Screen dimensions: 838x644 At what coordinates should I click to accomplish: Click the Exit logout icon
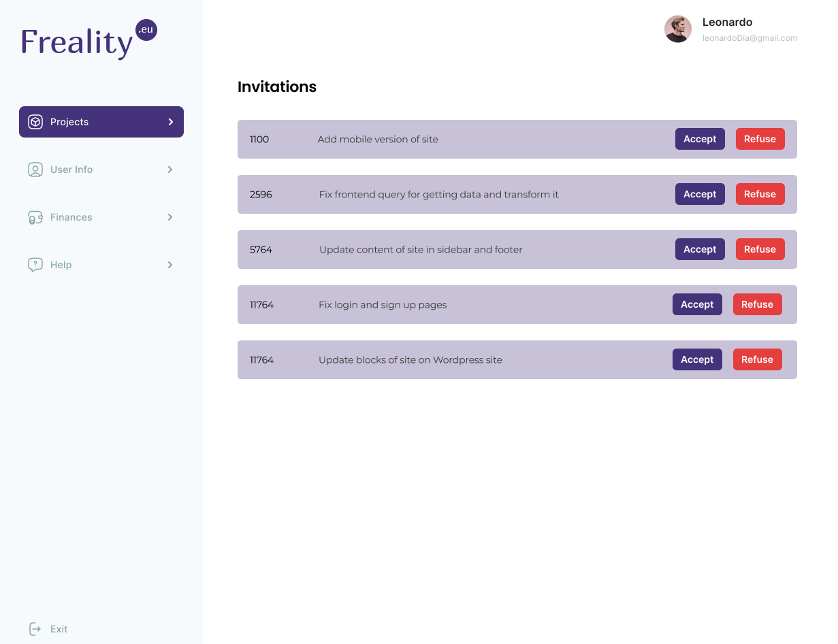[x=35, y=629]
